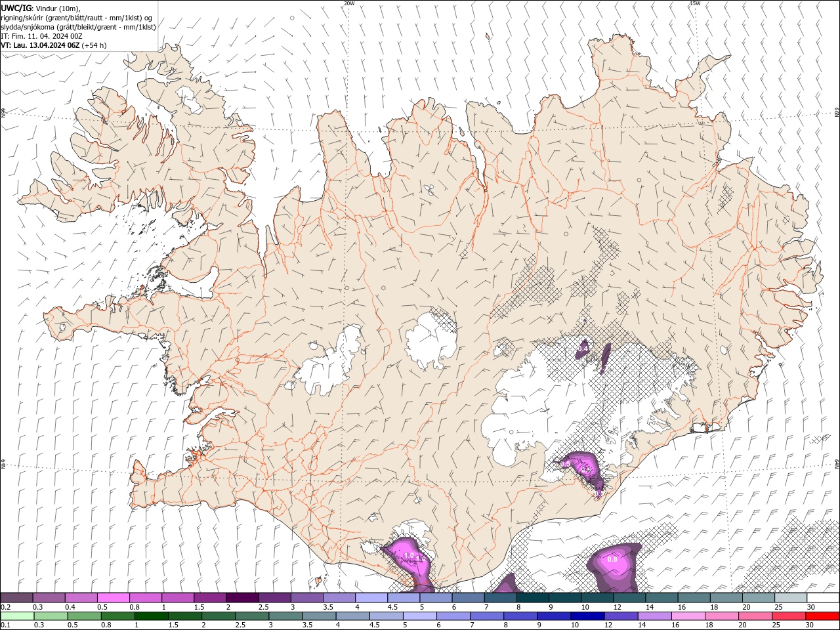This screenshot has width=840, height=630.
Task: Select the darkest green swatch labeled 1 in lower row
Action: pos(151,616)
